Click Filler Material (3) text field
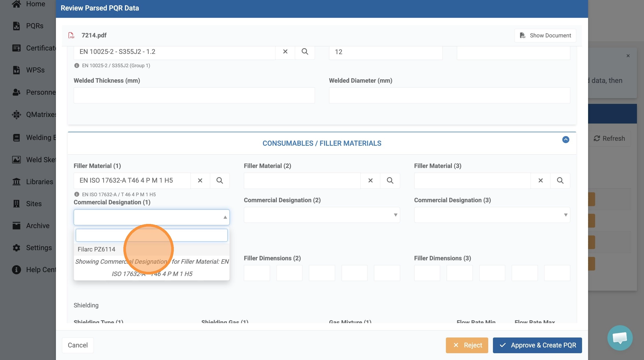The image size is (644, 360). click(472, 181)
